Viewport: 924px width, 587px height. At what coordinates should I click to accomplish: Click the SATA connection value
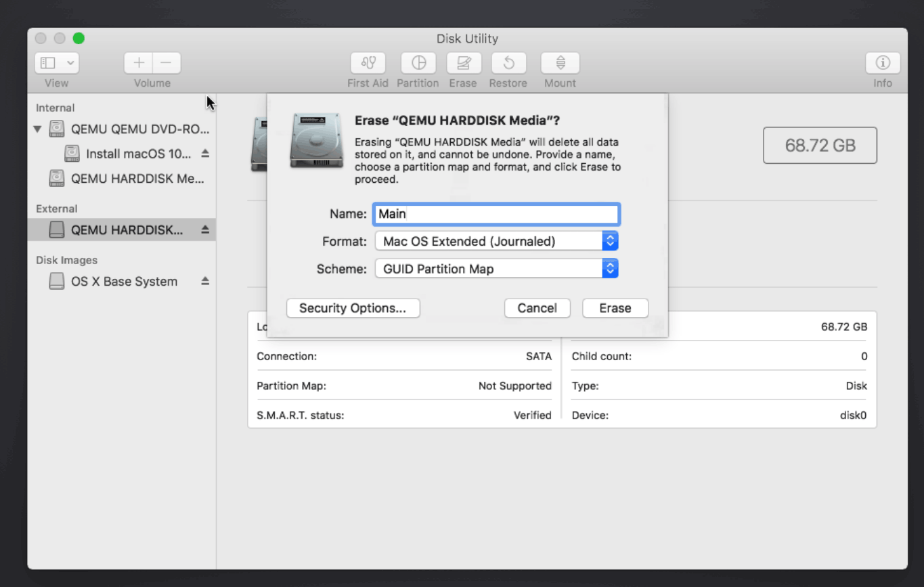539,356
